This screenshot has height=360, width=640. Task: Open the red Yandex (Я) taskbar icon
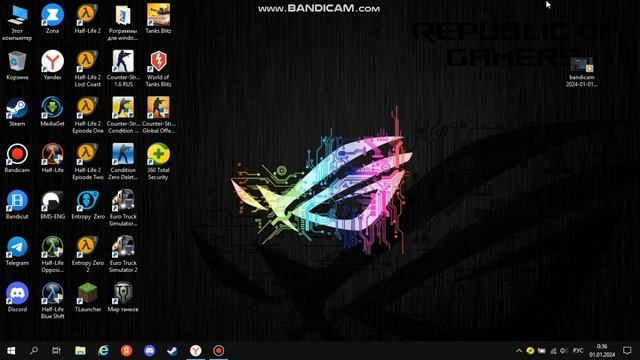tap(126, 351)
